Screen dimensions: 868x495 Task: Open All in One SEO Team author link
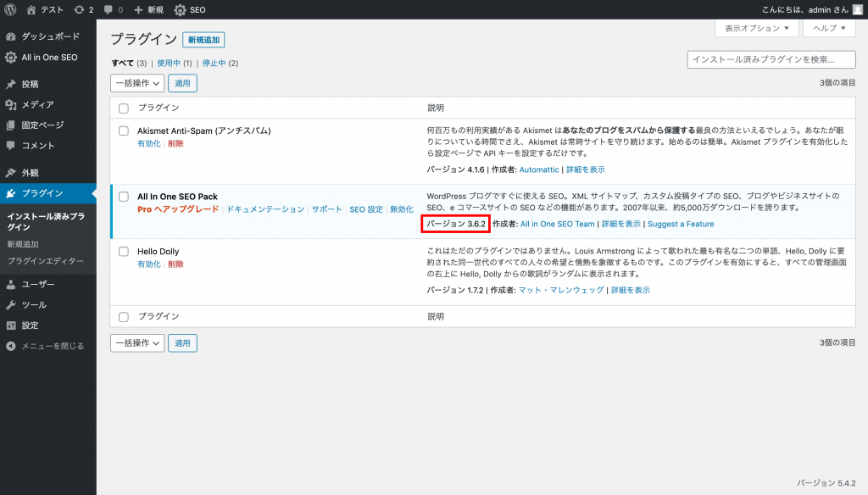(558, 225)
